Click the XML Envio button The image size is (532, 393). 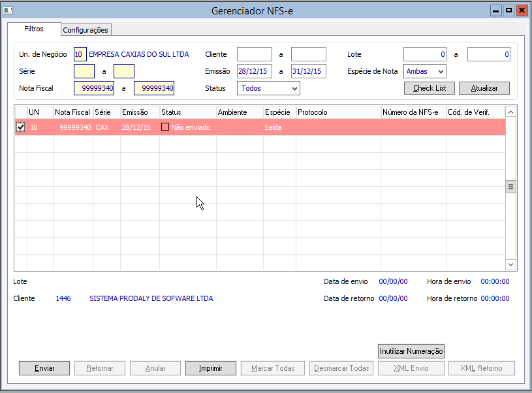(x=411, y=368)
